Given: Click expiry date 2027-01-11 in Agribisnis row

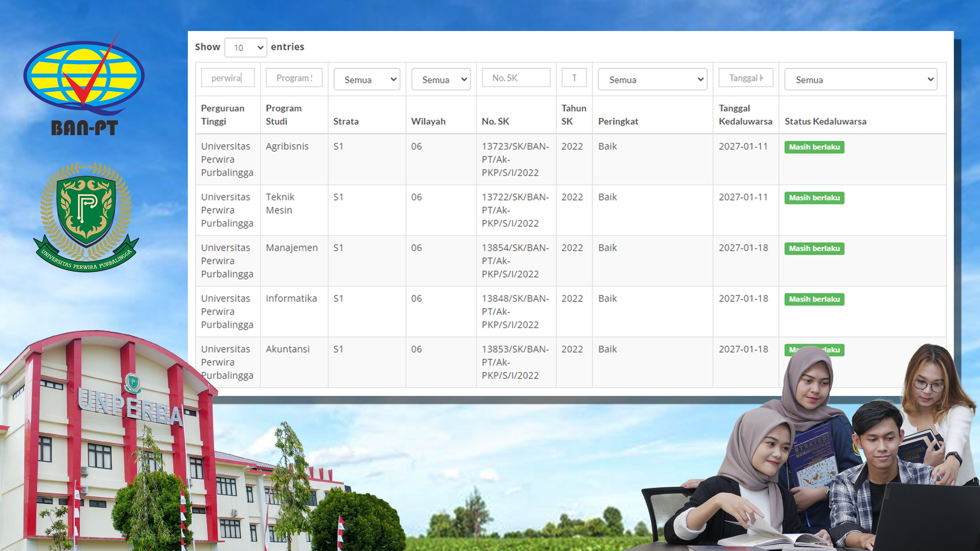Looking at the screenshot, I should coord(743,147).
